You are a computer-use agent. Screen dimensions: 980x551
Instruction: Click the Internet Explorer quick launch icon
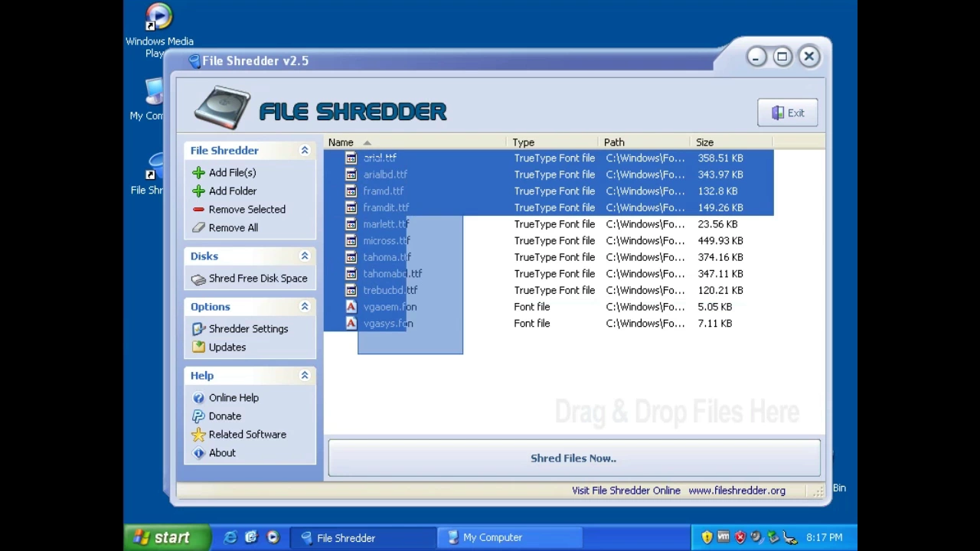[x=230, y=537]
